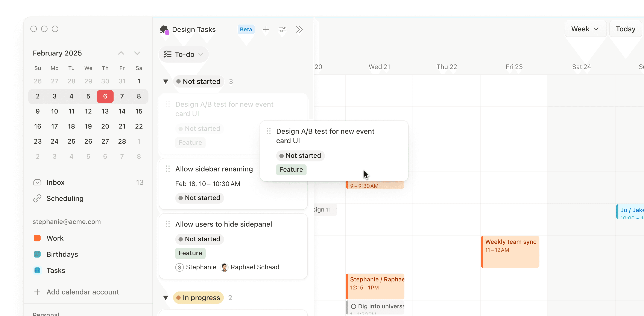This screenshot has height=316, width=644.
Task: Toggle the Tasks calendar visibility
Action: pyautogui.click(x=37, y=270)
